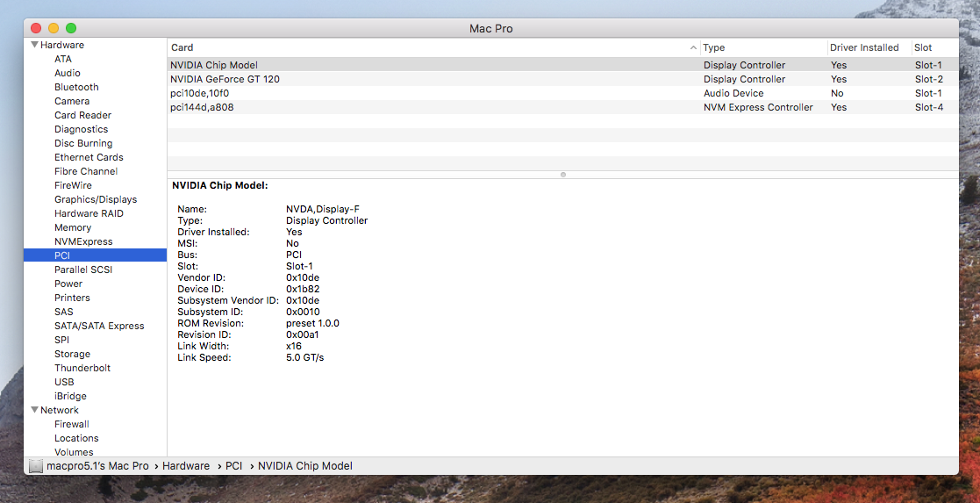
Task: Select Power in the sidebar
Action: click(x=68, y=284)
